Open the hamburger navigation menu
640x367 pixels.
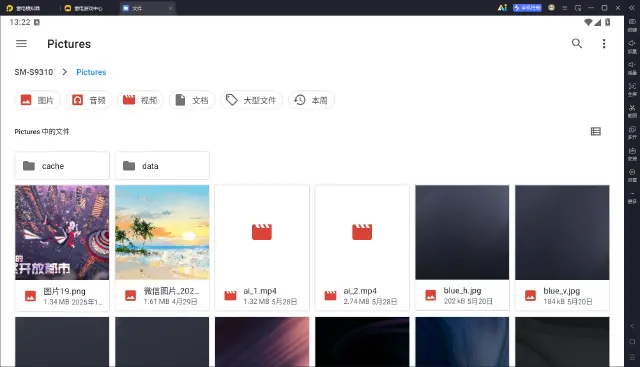click(21, 44)
